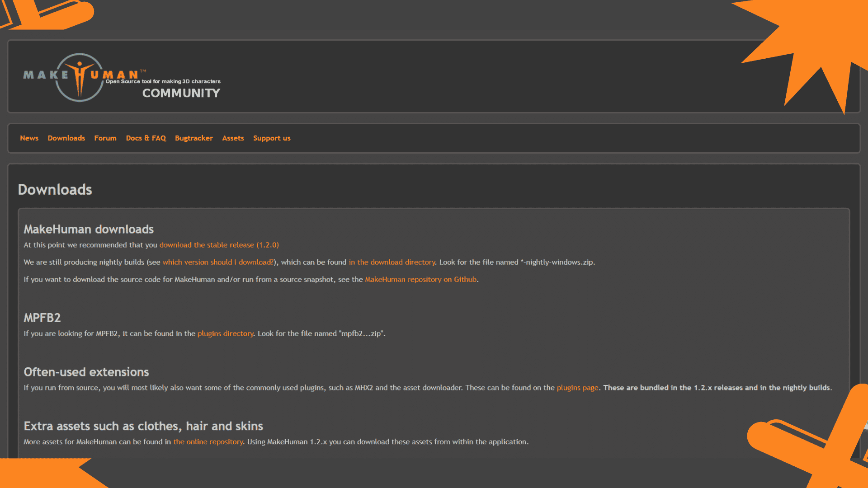Click download the stable release link

pyautogui.click(x=218, y=244)
